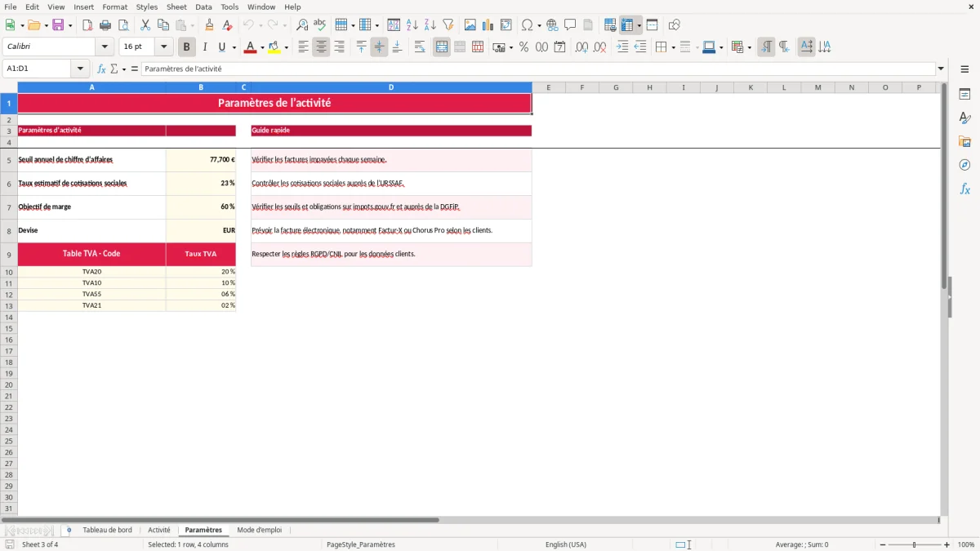
Task: Toggle Print Preview icon
Action: pos(123,25)
